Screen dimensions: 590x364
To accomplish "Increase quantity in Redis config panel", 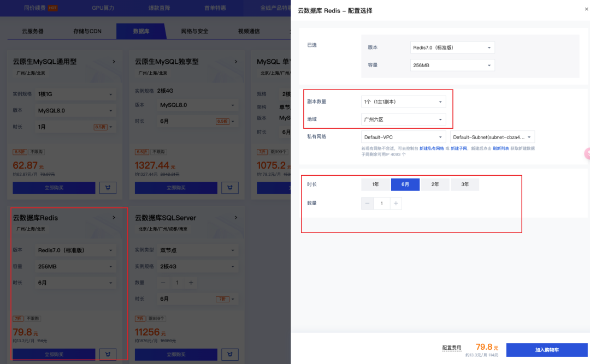I will click(x=396, y=204).
